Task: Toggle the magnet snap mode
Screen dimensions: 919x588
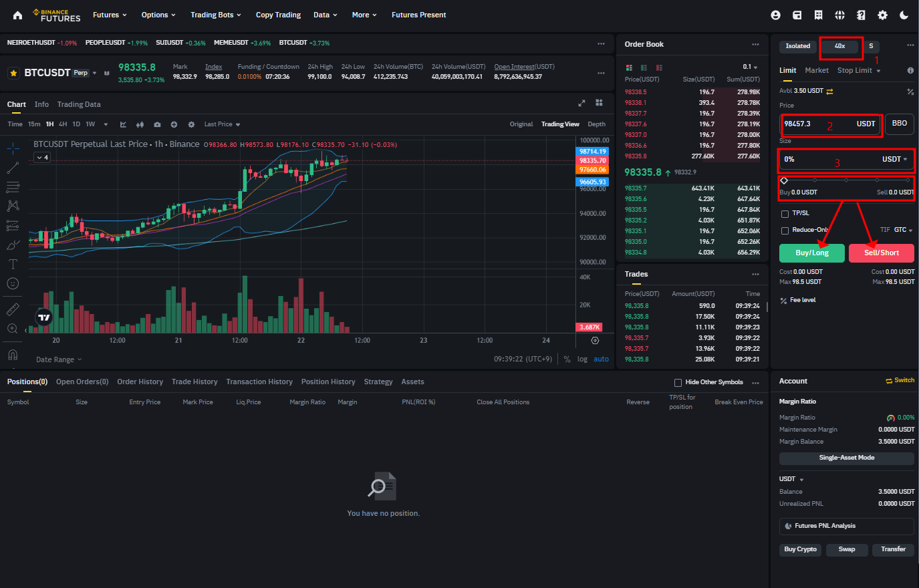Action: (13, 355)
